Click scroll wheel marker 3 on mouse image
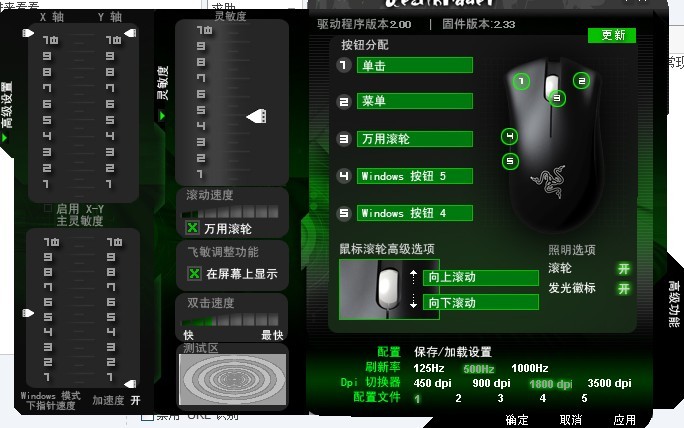Image resolution: width=684 pixels, height=428 pixels. click(x=557, y=98)
